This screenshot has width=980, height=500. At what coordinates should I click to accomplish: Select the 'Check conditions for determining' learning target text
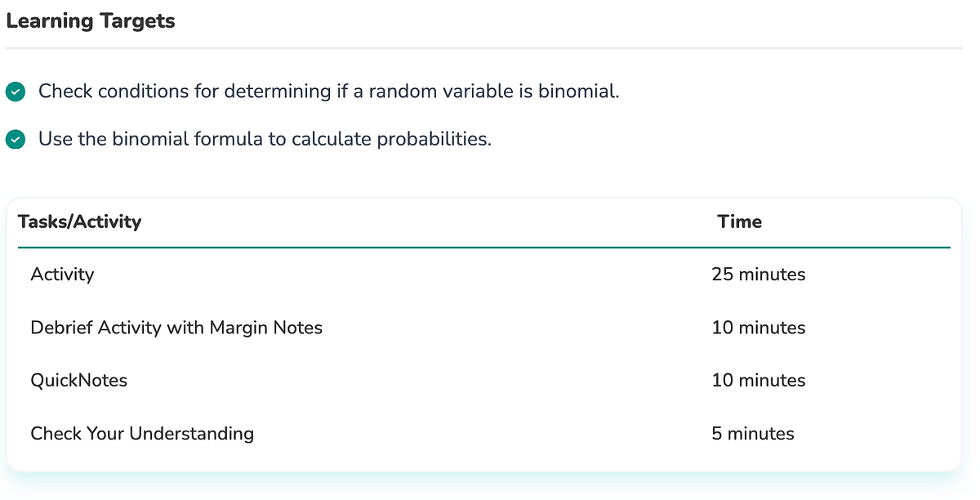click(328, 92)
